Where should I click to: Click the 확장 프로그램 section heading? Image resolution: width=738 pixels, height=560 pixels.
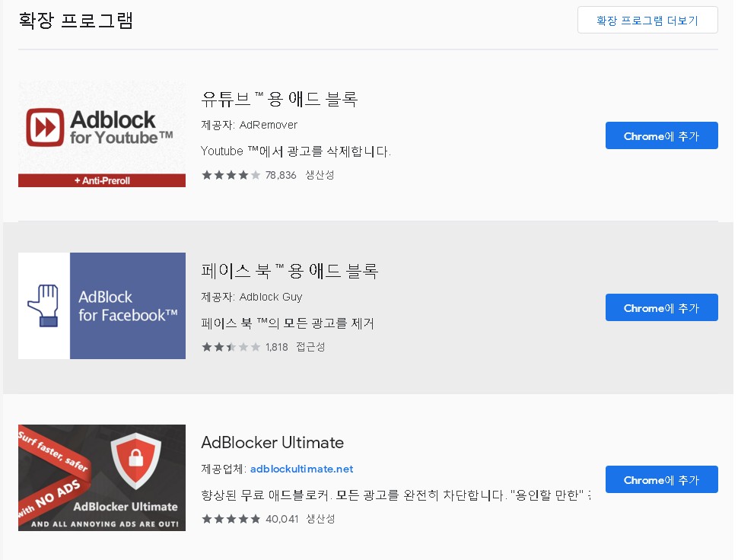tap(76, 21)
